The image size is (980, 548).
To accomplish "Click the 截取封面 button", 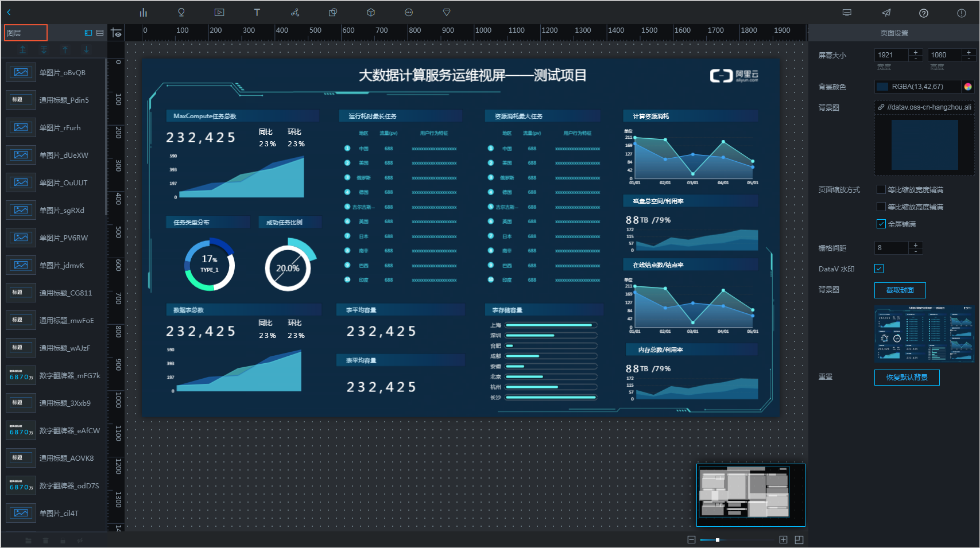I will 900,290.
